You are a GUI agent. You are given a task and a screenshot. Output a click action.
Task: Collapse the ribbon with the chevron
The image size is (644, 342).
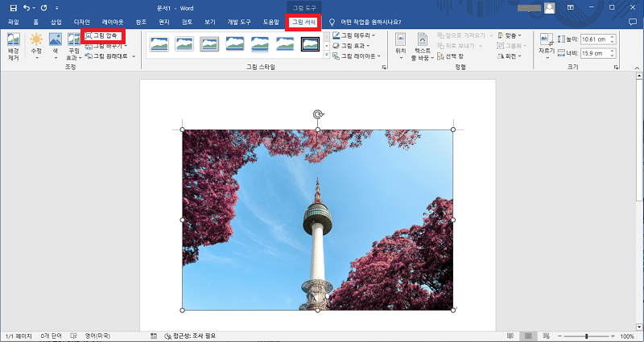click(x=637, y=68)
